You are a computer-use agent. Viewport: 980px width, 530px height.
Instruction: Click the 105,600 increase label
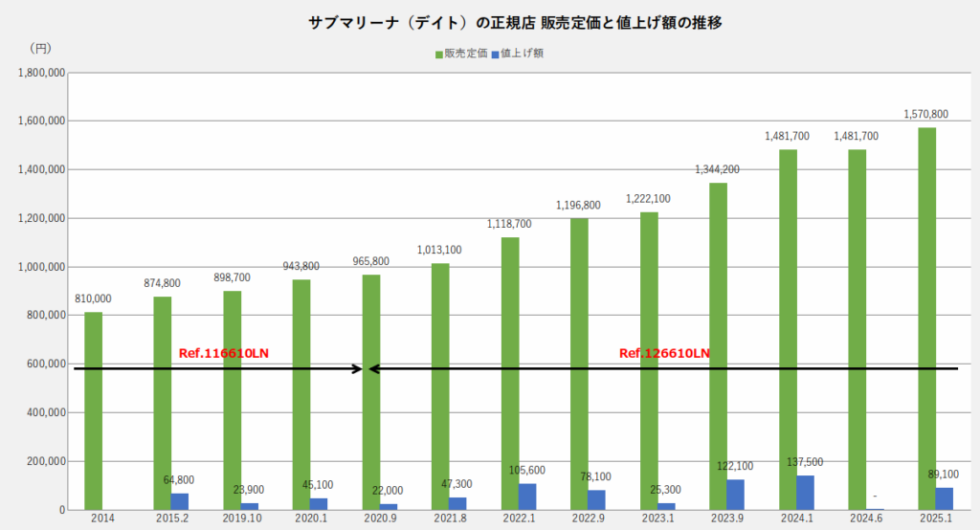click(527, 471)
